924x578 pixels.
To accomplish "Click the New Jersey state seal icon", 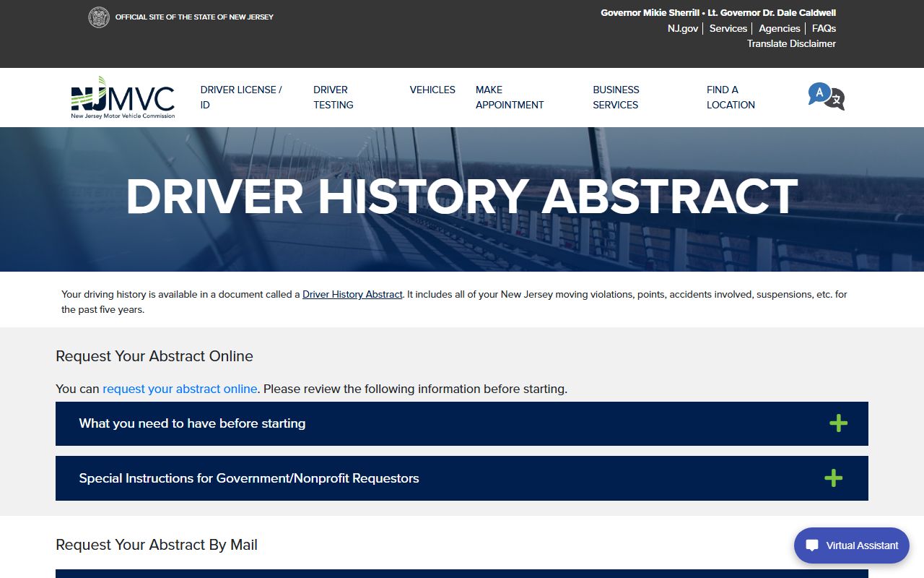I will (x=99, y=17).
